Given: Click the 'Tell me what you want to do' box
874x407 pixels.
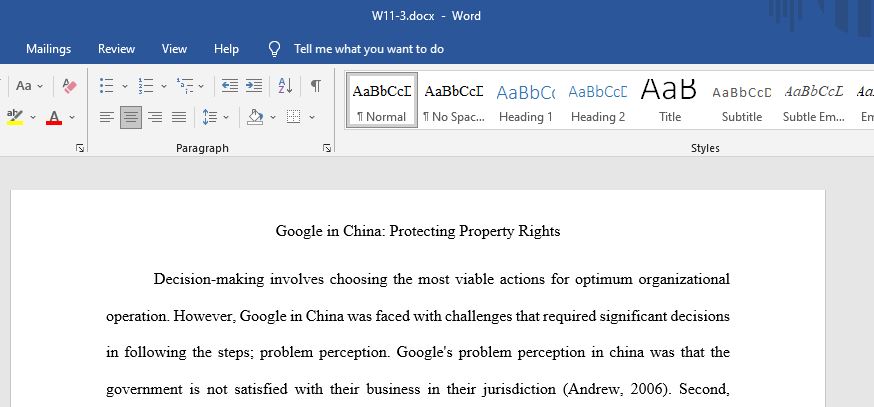Looking at the screenshot, I should pos(369,49).
